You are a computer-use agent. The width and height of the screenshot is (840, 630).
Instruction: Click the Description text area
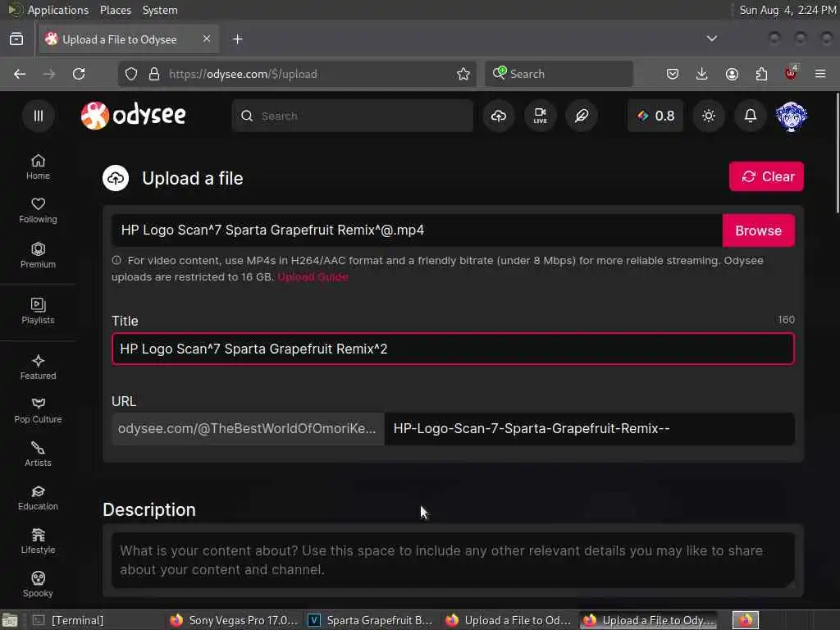453,560
